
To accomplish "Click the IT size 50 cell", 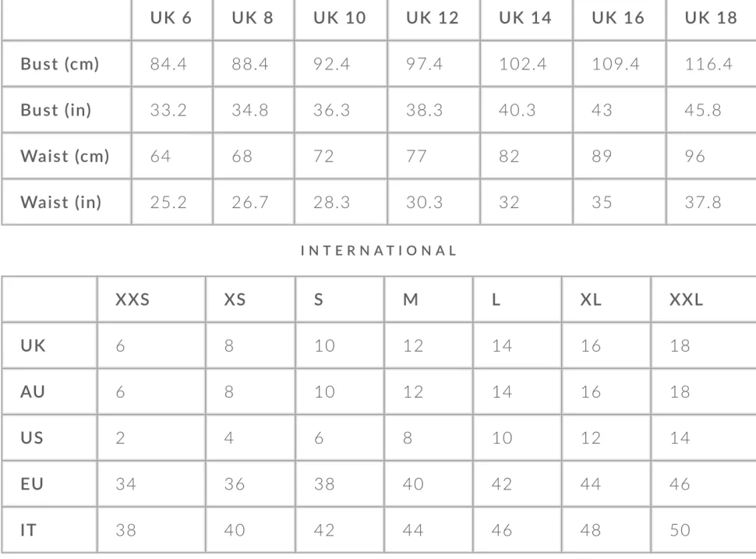I will 680,530.
